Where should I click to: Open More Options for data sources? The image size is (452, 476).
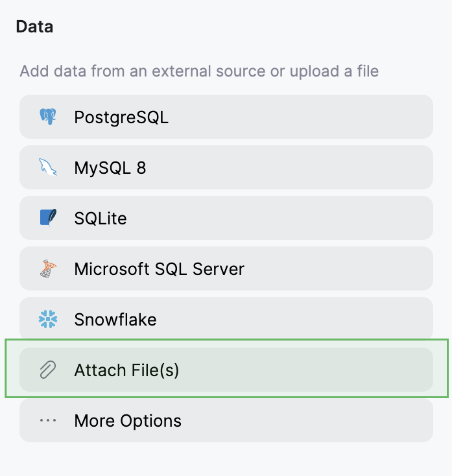[x=226, y=420]
